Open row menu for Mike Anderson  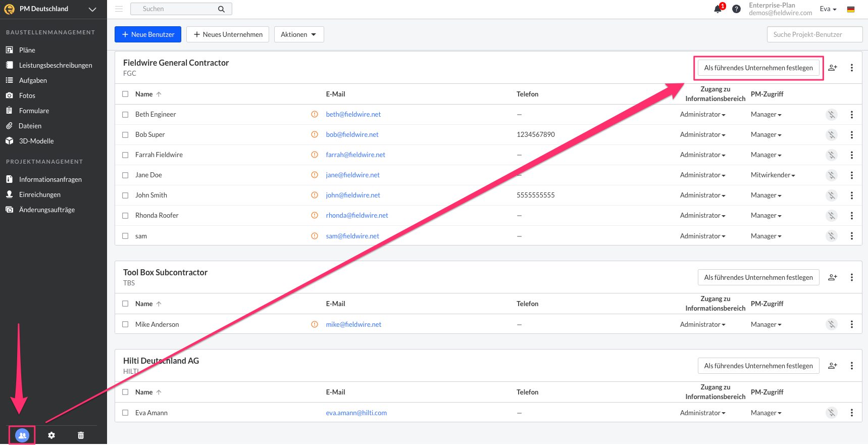pos(852,324)
